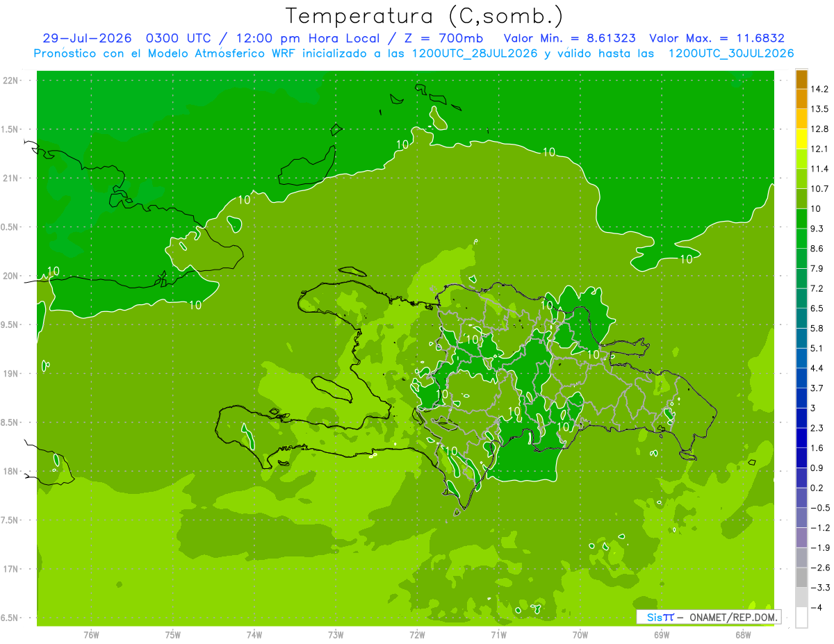This screenshot has width=834, height=644.
Task: Pick the bright yellow swatch between 12.1 and 12.8
Action: 801,139
